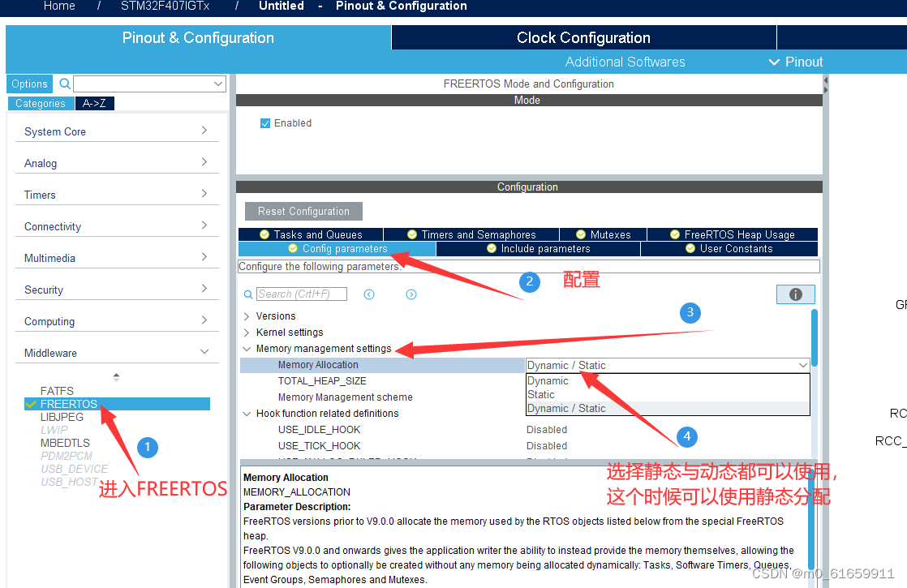Open the User Constants tab
Image resolution: width=907 pixels, height=588 pixels.
729,249
